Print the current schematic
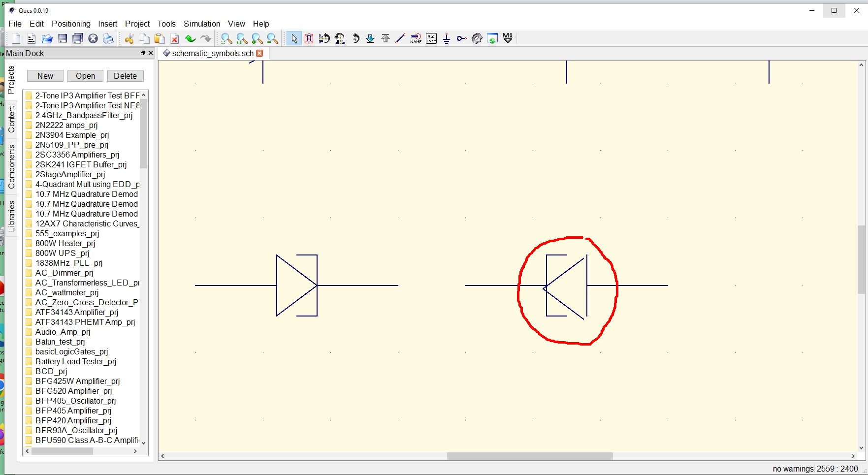The height and width of the screenshot is (475, 868). [x=108, y=38]
